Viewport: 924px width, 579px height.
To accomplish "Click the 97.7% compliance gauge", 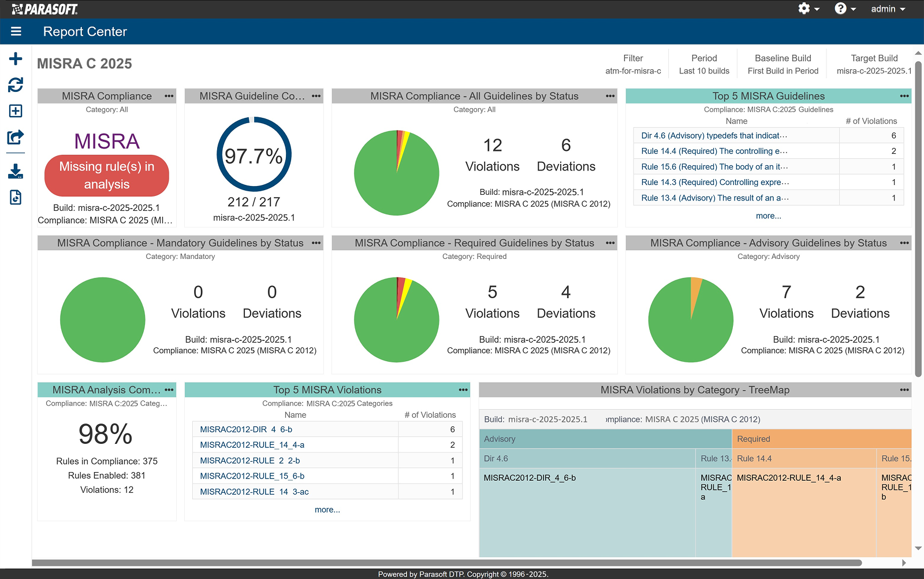I will click(x=254, y=154).
